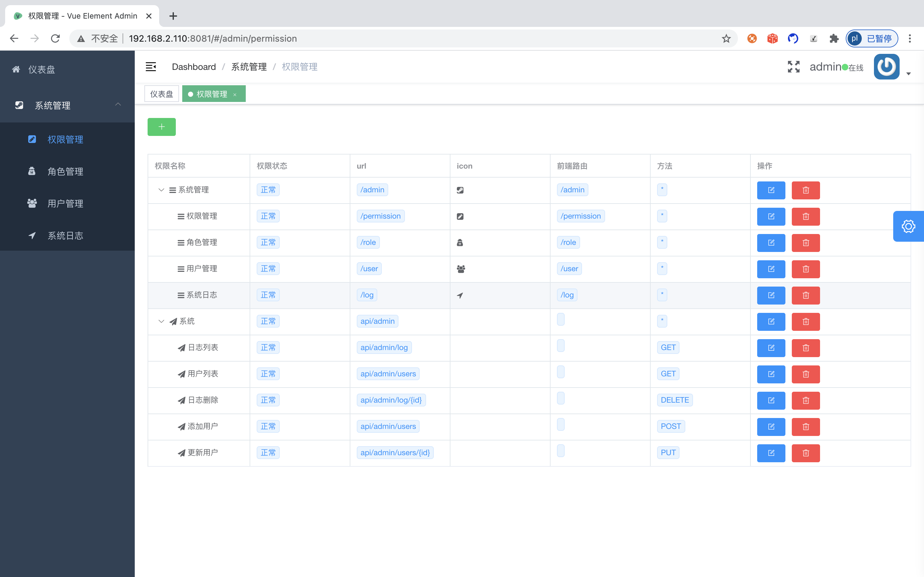Collapse the 系统 tree row in the table
Viewport: 924px width, 577px height.
point(161,321)
